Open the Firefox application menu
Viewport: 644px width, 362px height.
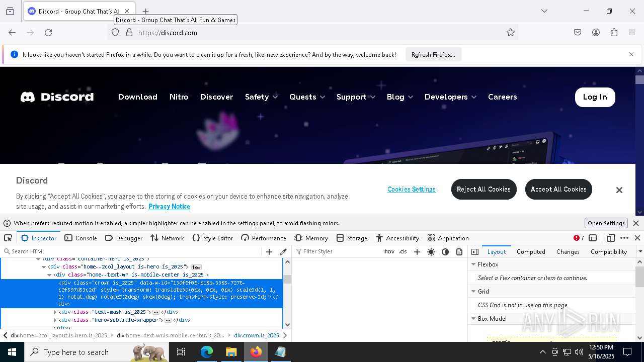pos(632,33)
